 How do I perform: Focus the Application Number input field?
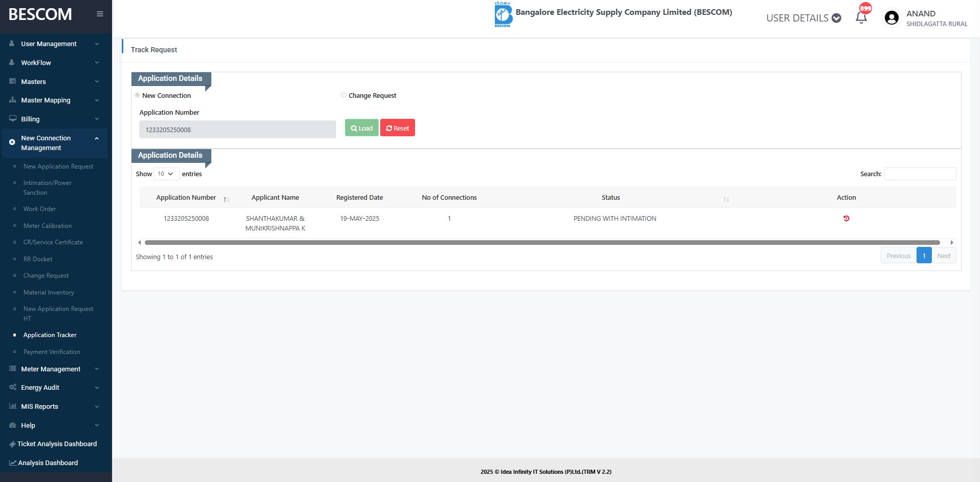point(237,130)
